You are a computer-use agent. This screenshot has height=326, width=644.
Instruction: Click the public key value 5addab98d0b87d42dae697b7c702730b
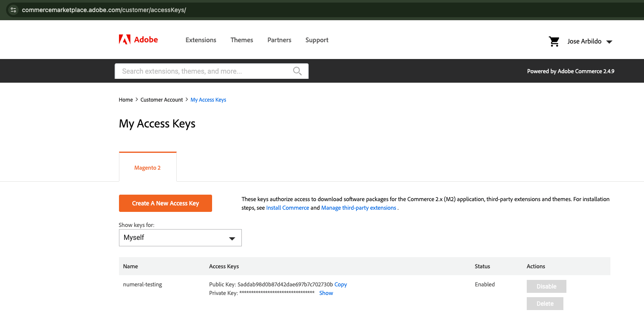(285, 284)
